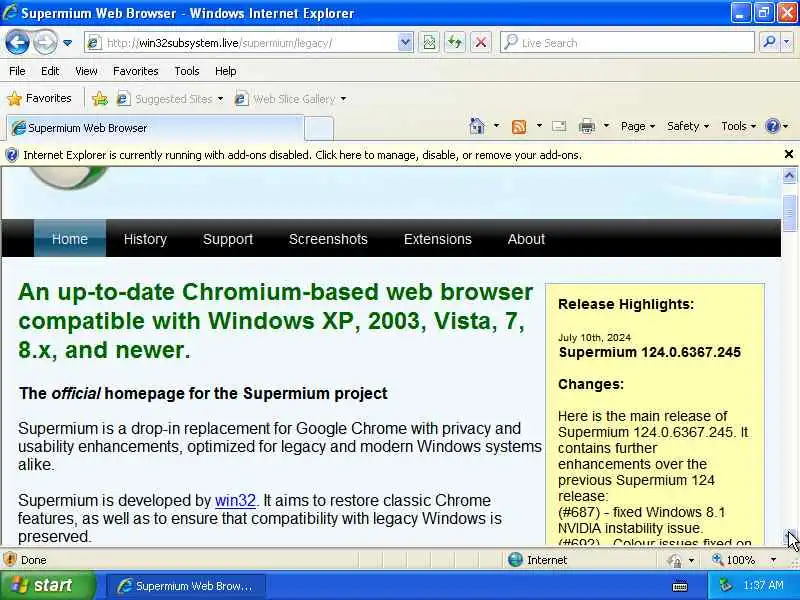Go to the Extensions page link
Viewport: 800px width, 600px height.
(x=438, y=239)
